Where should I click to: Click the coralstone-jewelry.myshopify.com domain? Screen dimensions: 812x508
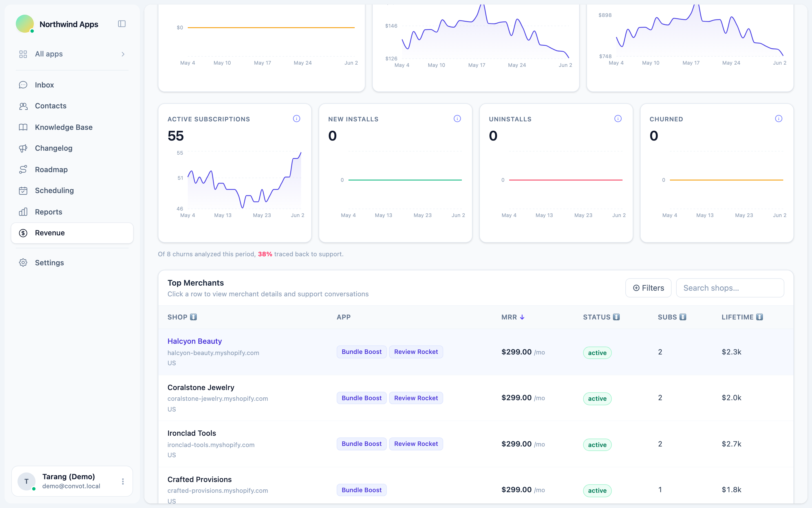(x=218, y=399)
